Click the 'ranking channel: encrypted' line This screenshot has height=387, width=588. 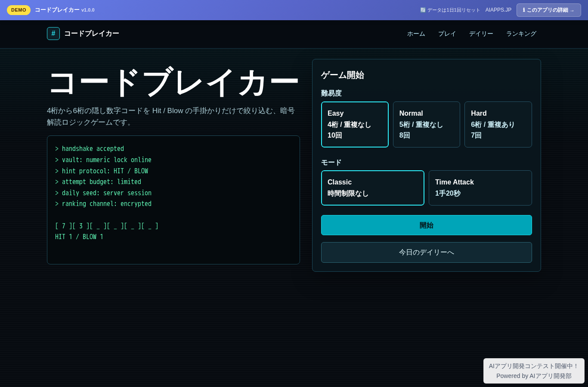[103, 204]
